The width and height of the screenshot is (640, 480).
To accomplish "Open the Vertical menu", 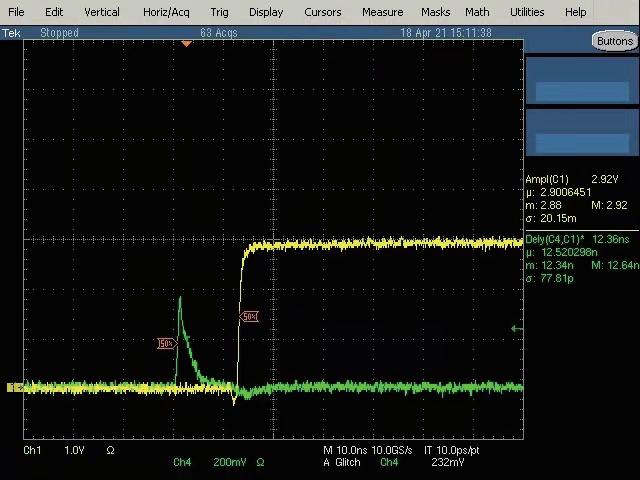I will (x=101, y=12).
